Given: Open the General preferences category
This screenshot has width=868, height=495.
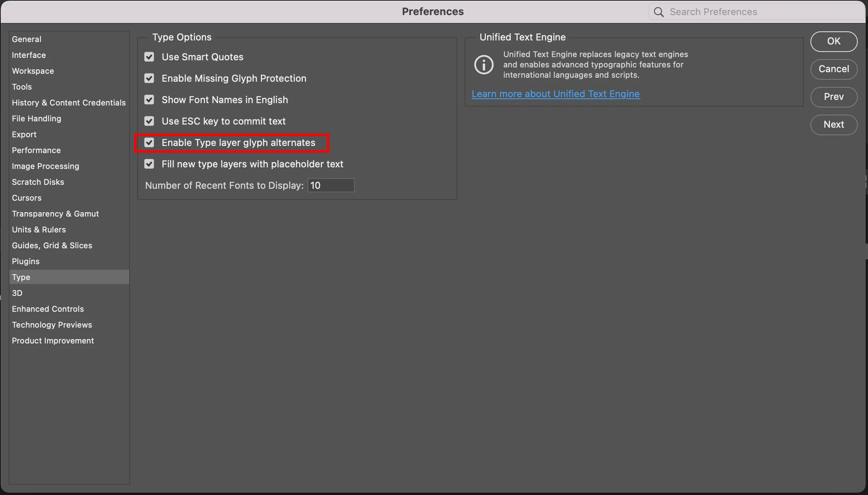Looking at the screenshot, I should pyautogui.click(x=27, y=39).
